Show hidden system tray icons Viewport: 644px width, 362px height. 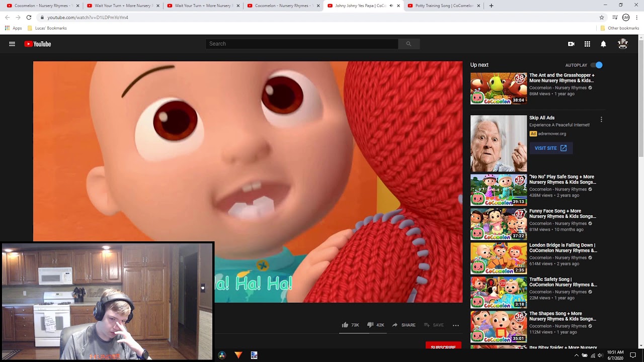pos(577,355)
